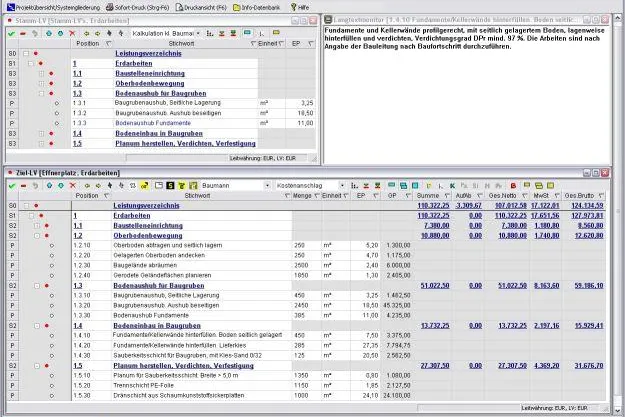Click double cyan window icon in Ziel-LV toolbar
Screen dimensions: 625x417
(x=403, y=186)
